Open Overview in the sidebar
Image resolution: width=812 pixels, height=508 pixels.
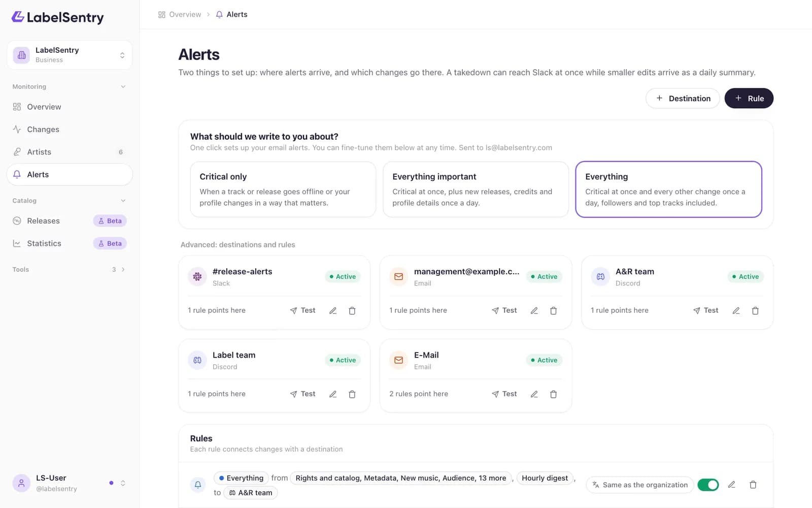[x=70, y=107]
